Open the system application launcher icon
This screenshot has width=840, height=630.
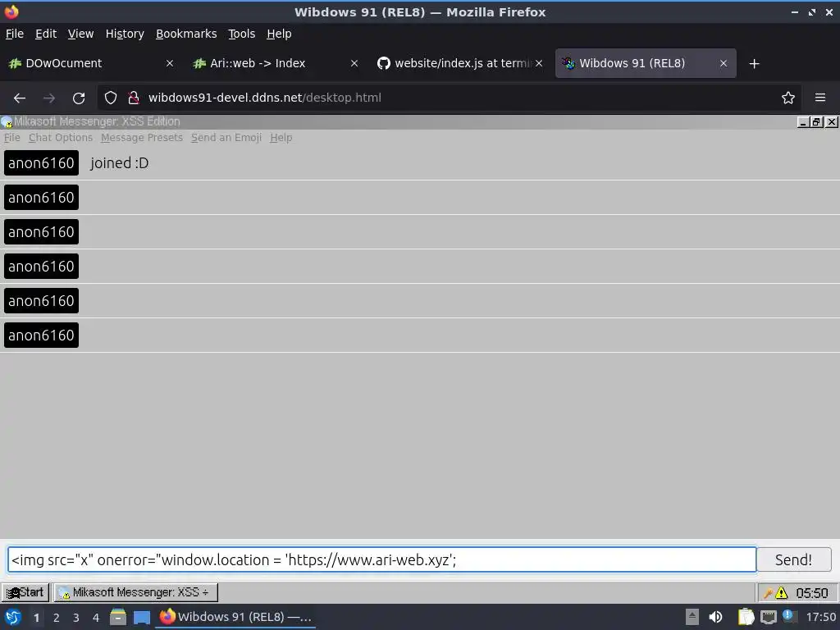(x=13, y=617)
